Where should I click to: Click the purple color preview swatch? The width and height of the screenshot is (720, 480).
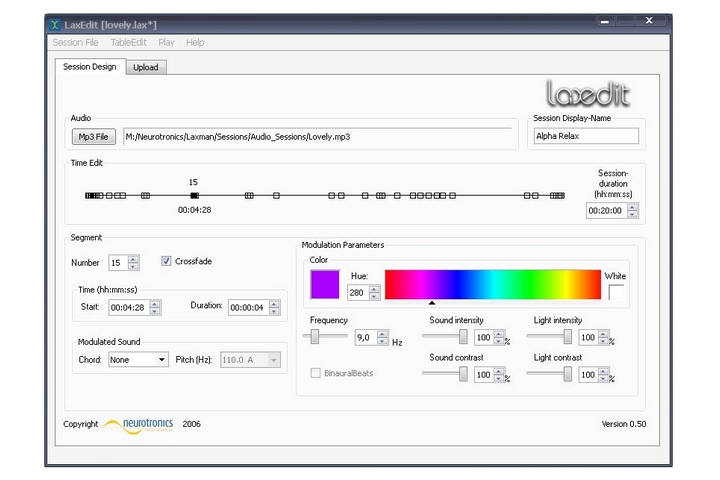click(x=325, y=285)
